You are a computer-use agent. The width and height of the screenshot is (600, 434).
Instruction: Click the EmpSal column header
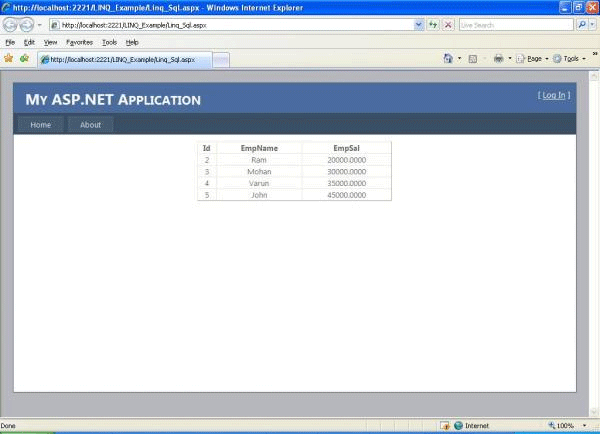pyautogui.click(x=346, y=148)
